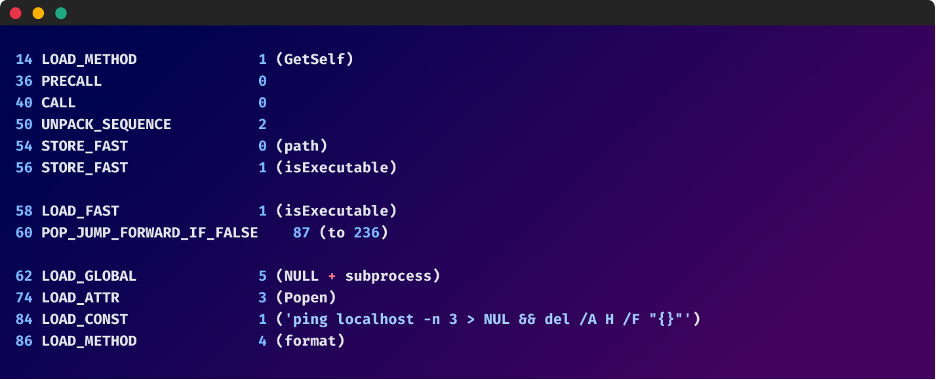Click the CALL opcode at offset 40
Viewport: 936px width, 380px height.
click(x=58, y=103)
